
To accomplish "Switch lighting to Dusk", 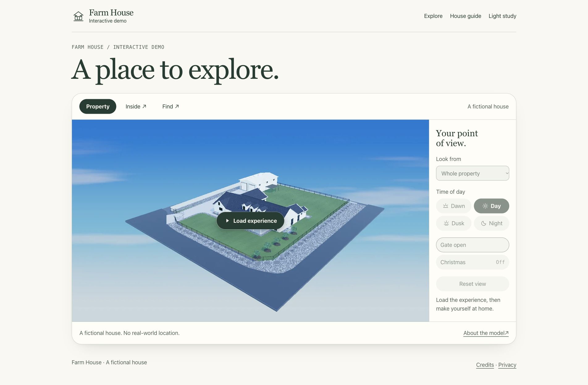I will [x=454, y=223].
